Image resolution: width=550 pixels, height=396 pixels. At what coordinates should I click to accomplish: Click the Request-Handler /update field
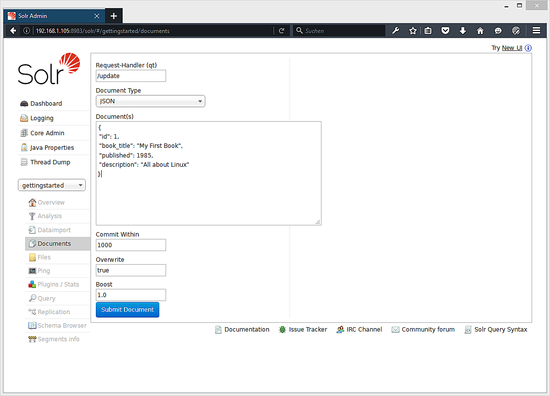click(131, 76)
